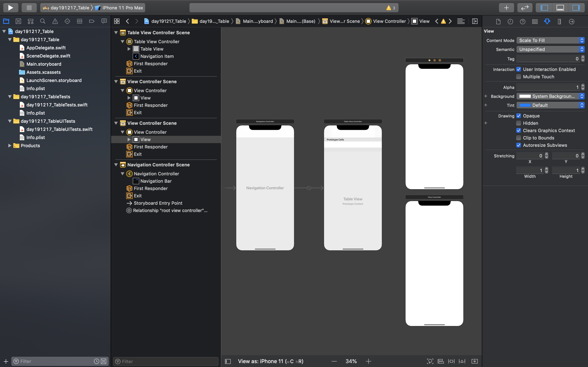The image size is (588, 367).
Task: Enable the Multiple Touch checkbox
Action: tap(519, 77)
